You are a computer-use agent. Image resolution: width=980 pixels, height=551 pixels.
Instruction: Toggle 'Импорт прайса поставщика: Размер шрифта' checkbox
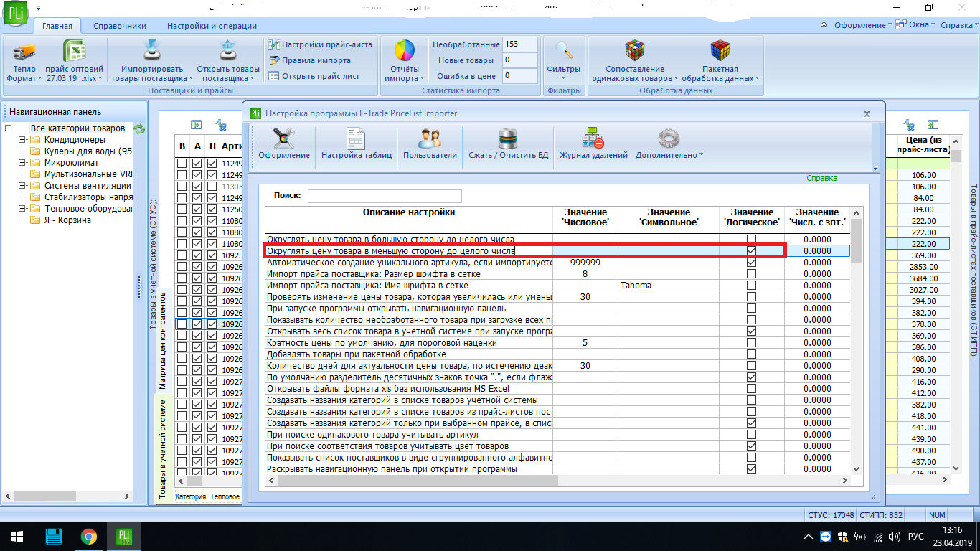tap(751, 274)
